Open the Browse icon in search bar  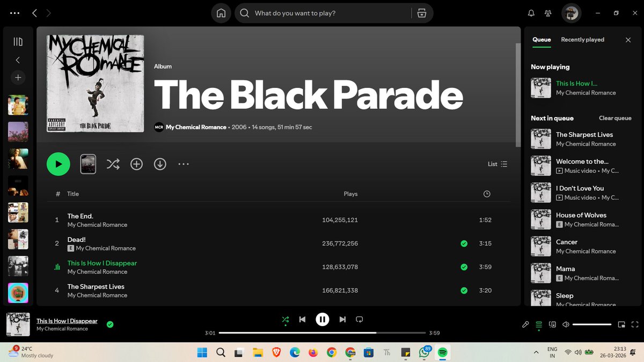point(422,13)
